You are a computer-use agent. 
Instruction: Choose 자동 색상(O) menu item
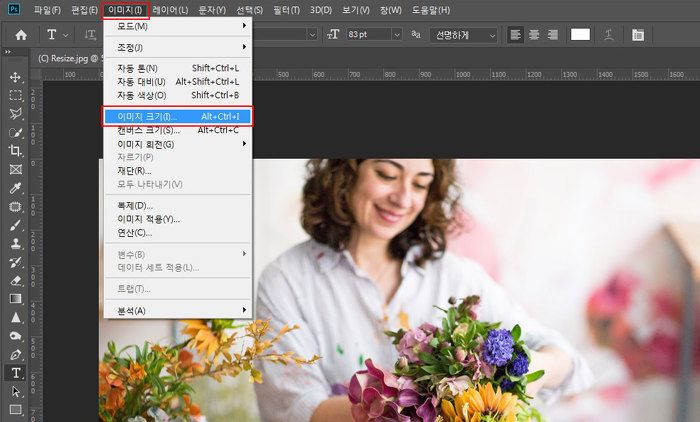pos(178,95)
